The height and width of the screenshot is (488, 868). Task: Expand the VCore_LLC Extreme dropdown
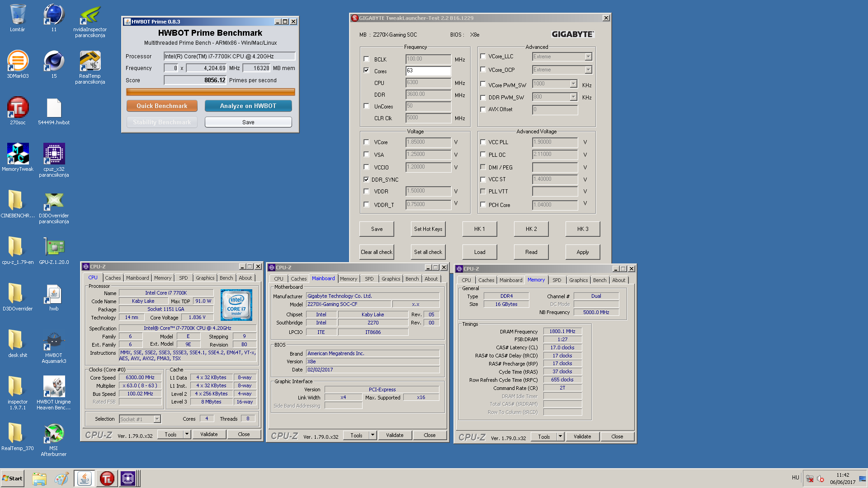pyautogui.click(x=588, y=56)
